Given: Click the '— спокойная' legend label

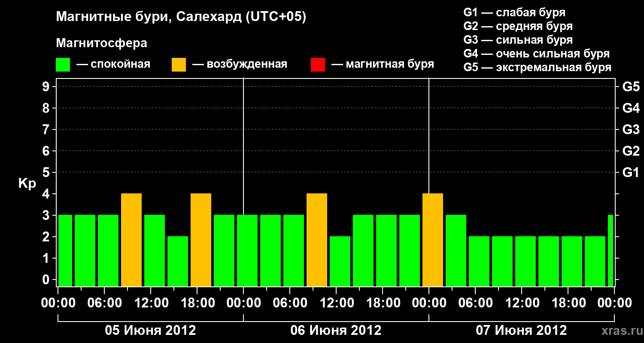Looking at the screenshot, I should pos(113,64).
